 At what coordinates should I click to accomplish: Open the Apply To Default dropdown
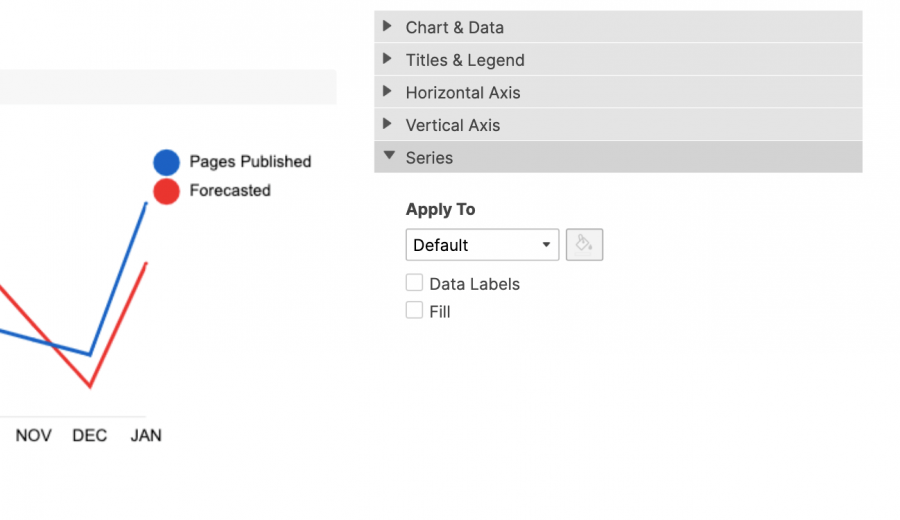(482, 245)
